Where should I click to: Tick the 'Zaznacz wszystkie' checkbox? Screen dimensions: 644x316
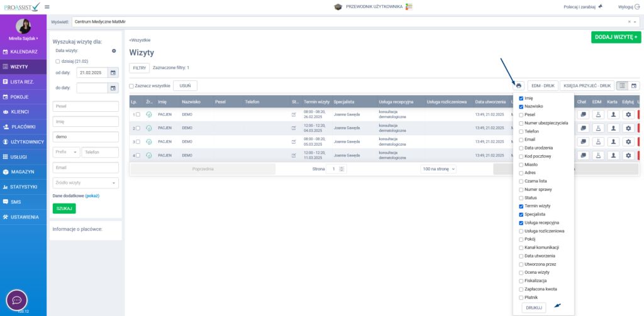point(131,86)
